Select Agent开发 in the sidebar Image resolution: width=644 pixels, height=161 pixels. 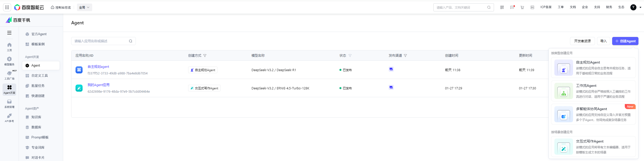pyautogui.click(x=9, y=89)
